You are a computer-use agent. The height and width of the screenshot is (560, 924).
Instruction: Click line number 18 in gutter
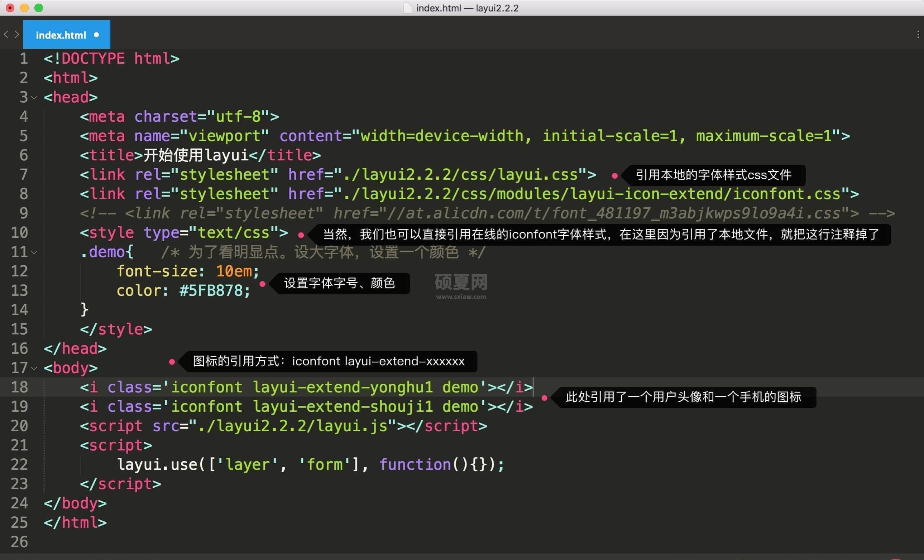click(x=19, y=387)
